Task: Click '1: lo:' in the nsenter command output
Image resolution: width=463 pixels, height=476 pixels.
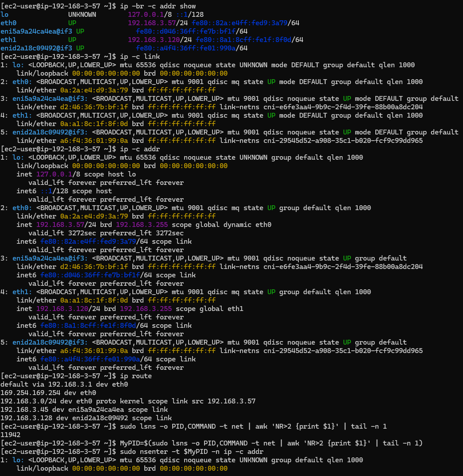Action: click(12, 460)
